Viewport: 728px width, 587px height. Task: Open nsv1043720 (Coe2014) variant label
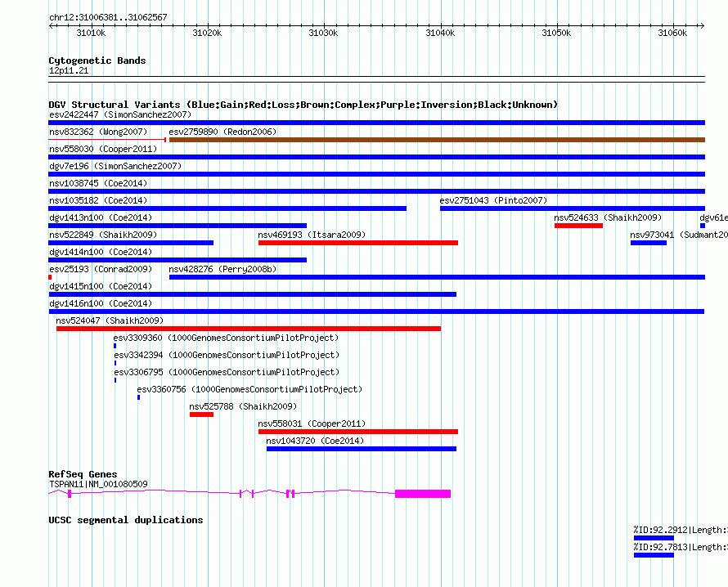pos(315,441)
